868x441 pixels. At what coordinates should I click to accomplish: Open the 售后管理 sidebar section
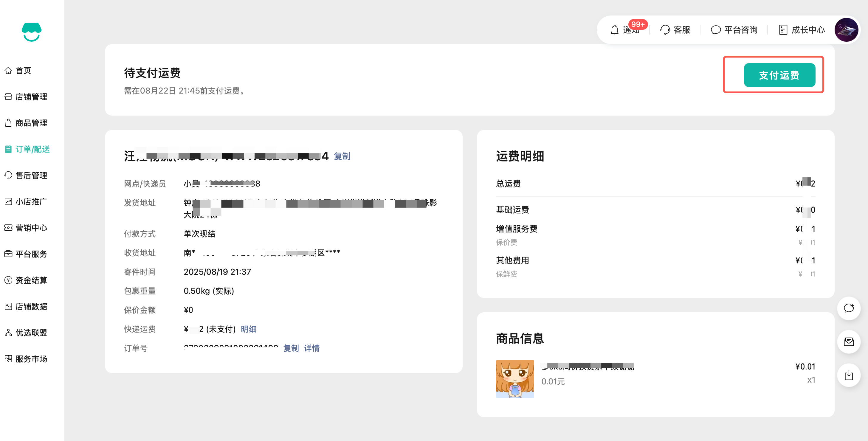point(31,175)
